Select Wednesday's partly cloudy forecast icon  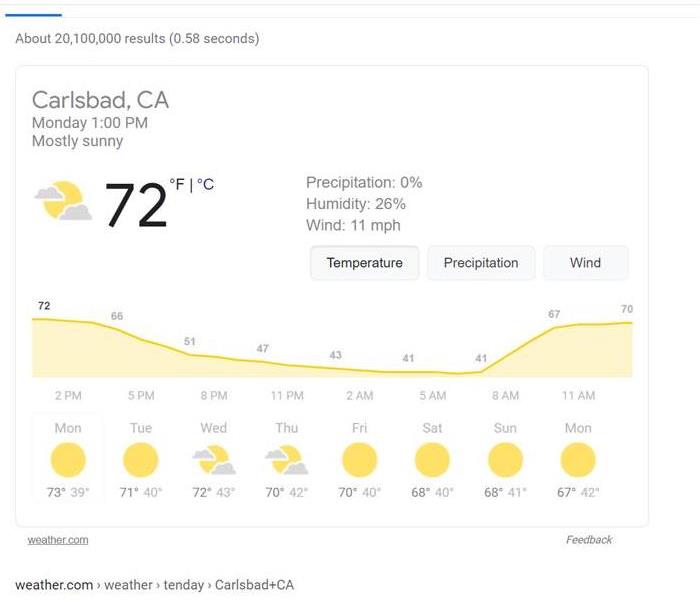pyautogui.click(x=214, y=460)
